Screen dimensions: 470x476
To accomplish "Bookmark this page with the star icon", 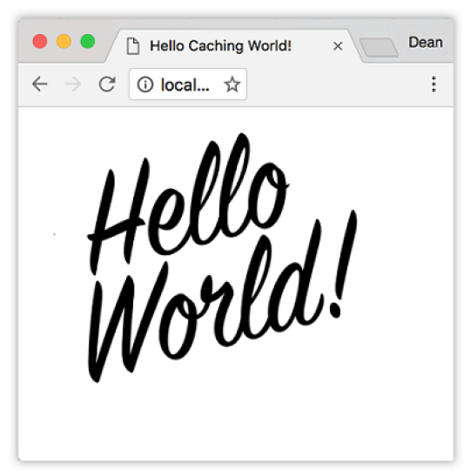I will [x=232, y=84].
